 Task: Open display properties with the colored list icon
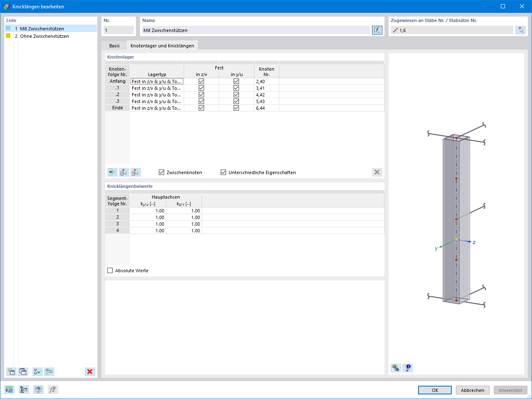[23, 389]
